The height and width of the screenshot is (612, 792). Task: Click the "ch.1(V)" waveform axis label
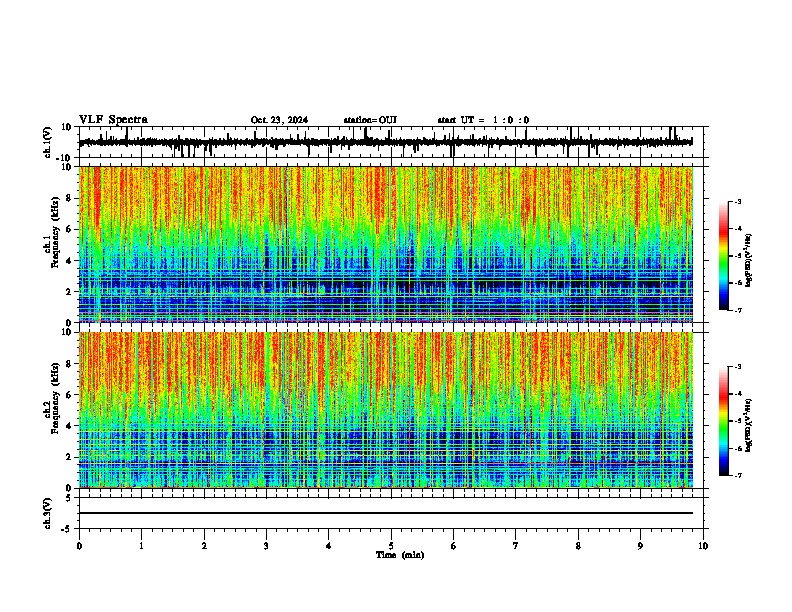coord(48,142)
